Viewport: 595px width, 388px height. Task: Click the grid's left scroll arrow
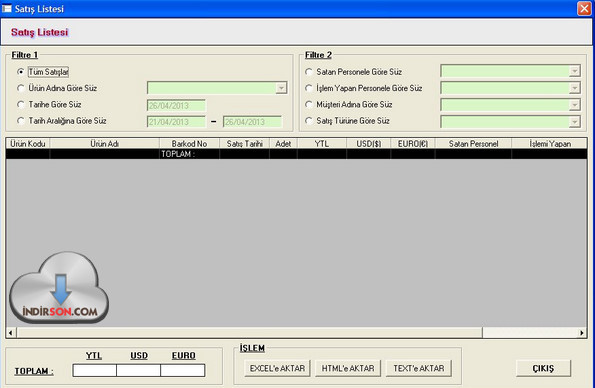tap(11, 333)
